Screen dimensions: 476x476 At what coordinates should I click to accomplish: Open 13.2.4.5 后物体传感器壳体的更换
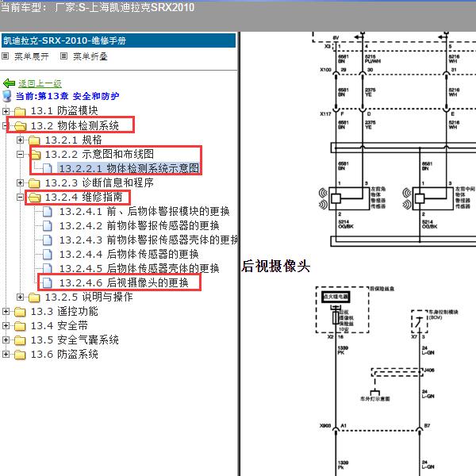point(139,268)
